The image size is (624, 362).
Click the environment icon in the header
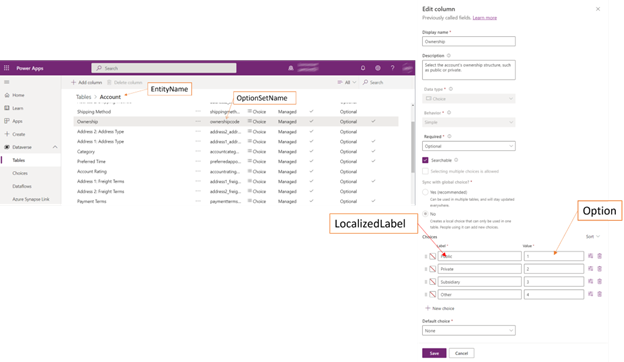(291, 68)
